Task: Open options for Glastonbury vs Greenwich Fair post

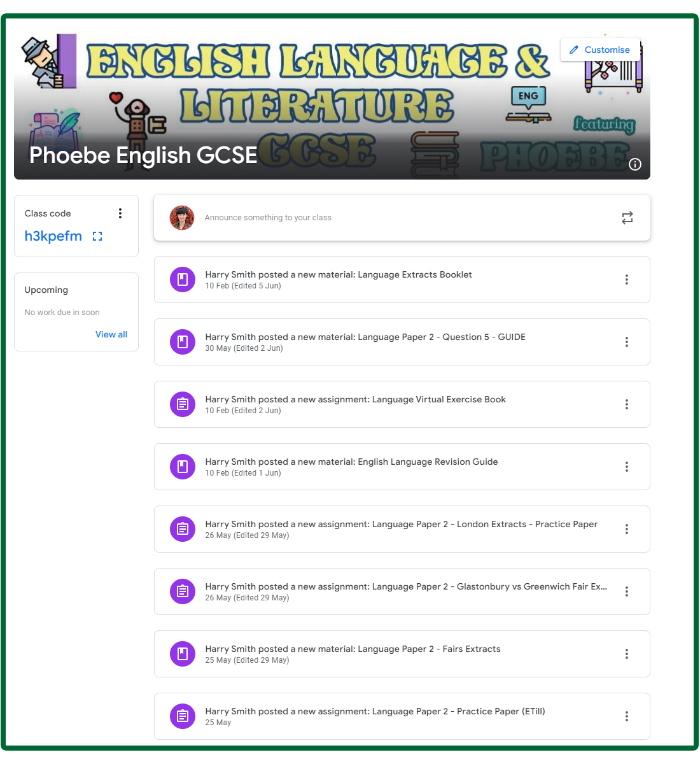Action: pyautogui.click(x=627, y=591)
